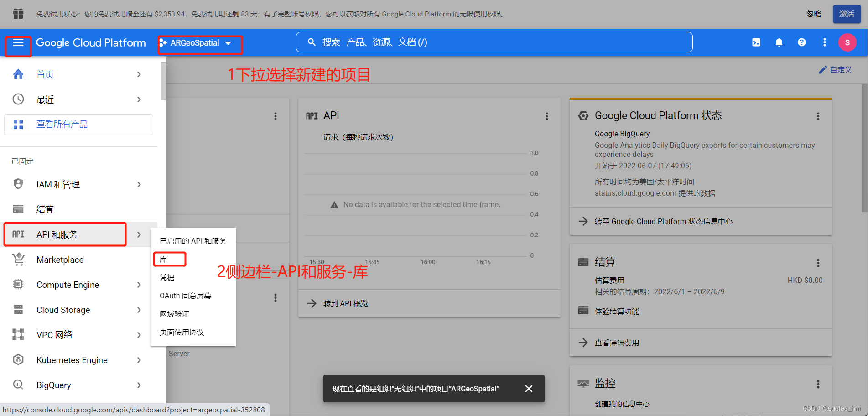Select the 网域验证 submenu item
The image size is (868, 416).
pyautogui.click(x=193, y=314)
